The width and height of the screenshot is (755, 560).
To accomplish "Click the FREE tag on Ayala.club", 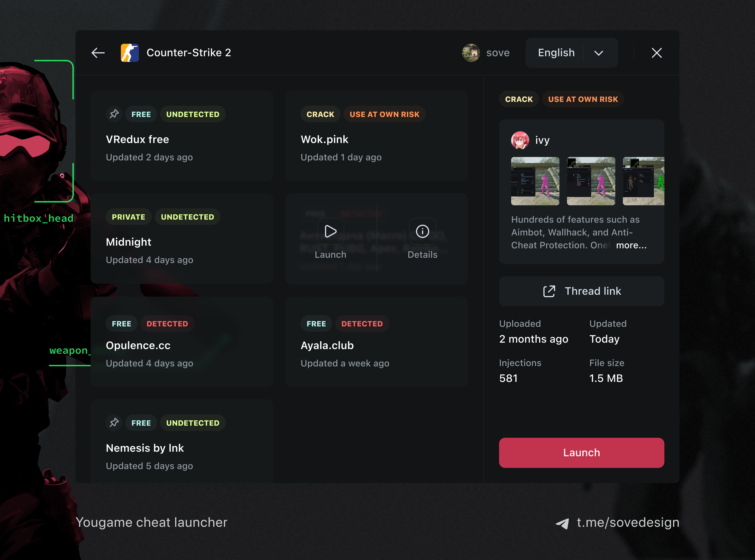I will (x=316, y=324).
